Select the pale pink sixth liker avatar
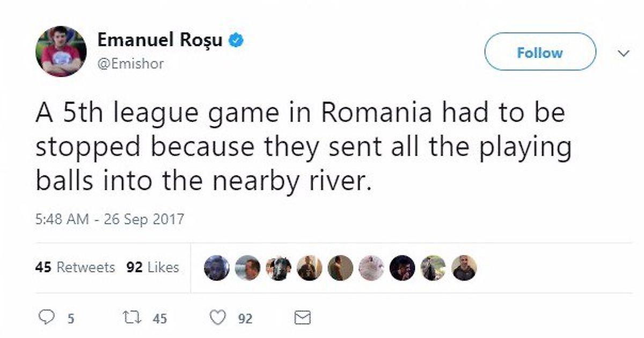 coord(371,267)
